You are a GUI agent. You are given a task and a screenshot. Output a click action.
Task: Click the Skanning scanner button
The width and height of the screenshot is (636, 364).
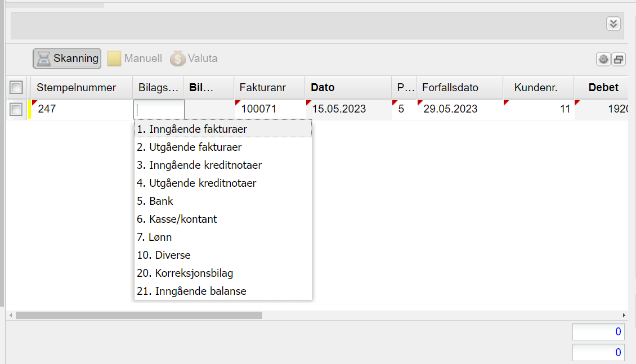(67, 59)
